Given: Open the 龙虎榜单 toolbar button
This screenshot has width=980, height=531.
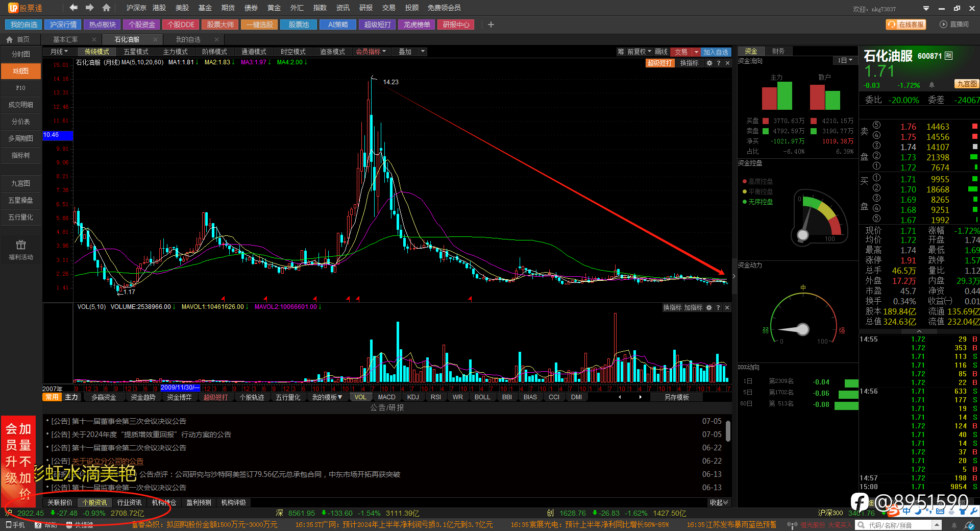Looking at the screenshot, I should point(416,25).
